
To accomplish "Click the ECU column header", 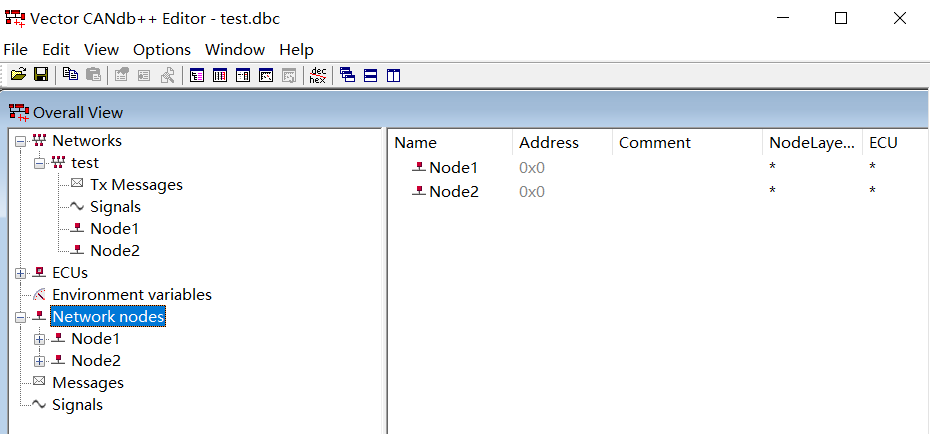I will tap(896, 142).
